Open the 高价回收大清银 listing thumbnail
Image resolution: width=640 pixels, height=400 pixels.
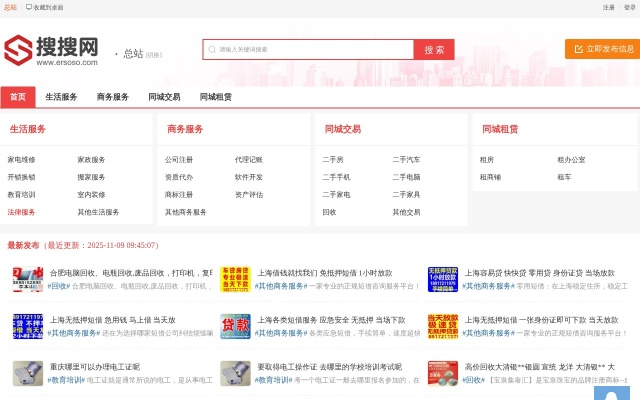[442, 373]
